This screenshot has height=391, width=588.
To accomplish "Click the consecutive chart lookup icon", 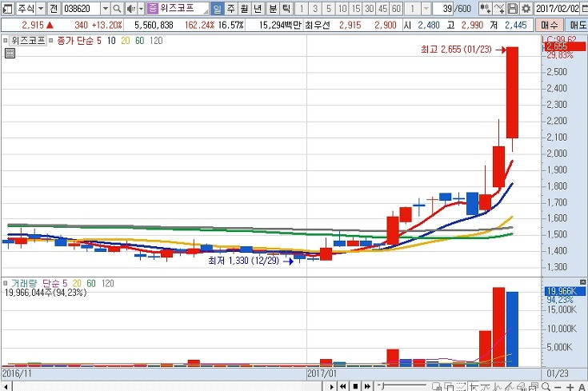I will click(x=486, y=8).
